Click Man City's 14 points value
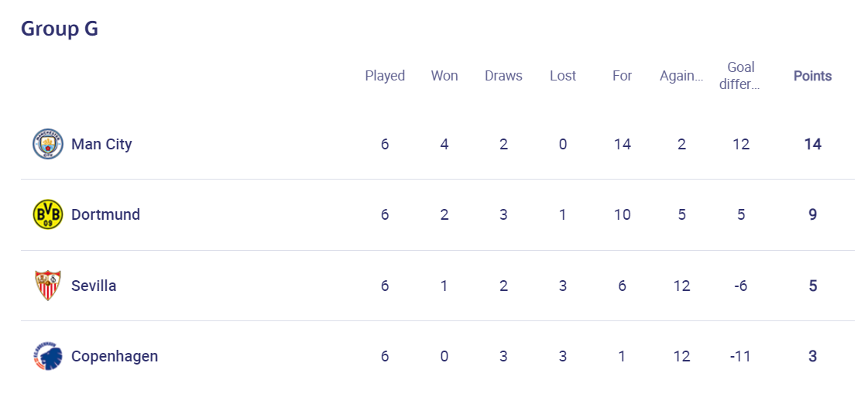 tap(813, 145)
